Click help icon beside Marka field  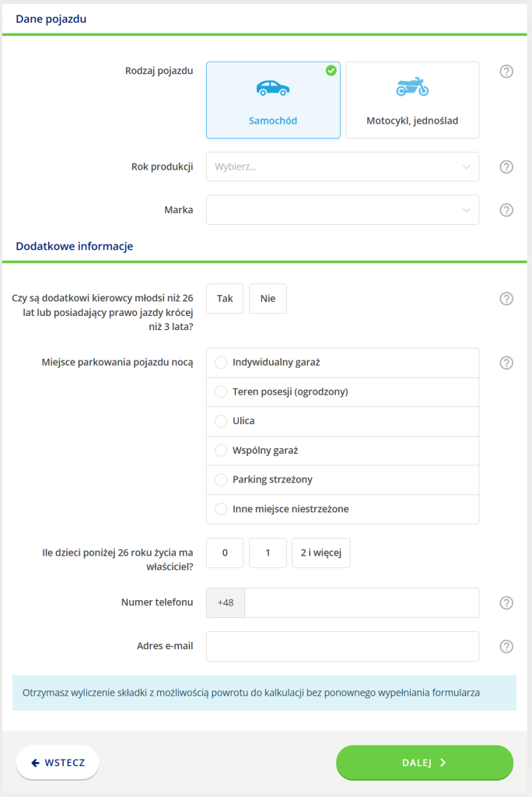pos(506,210)
